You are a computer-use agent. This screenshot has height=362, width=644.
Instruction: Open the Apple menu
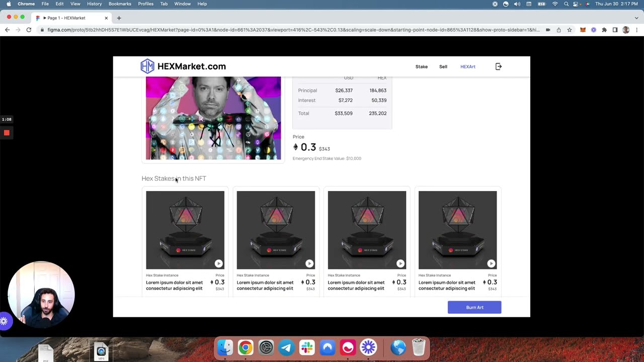tap(9, 4)
